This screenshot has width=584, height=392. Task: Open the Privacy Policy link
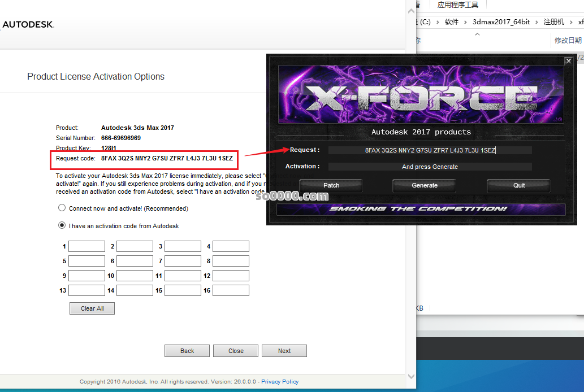click(280, 382)
